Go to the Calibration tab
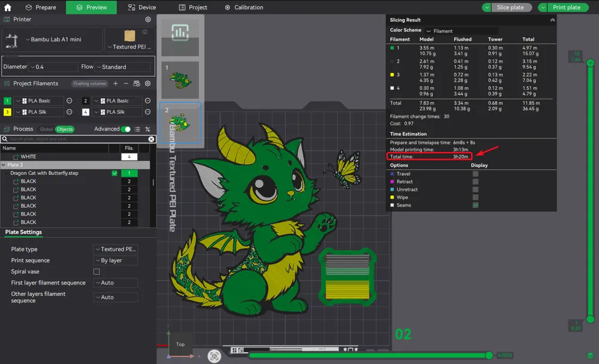 [244, 7]
